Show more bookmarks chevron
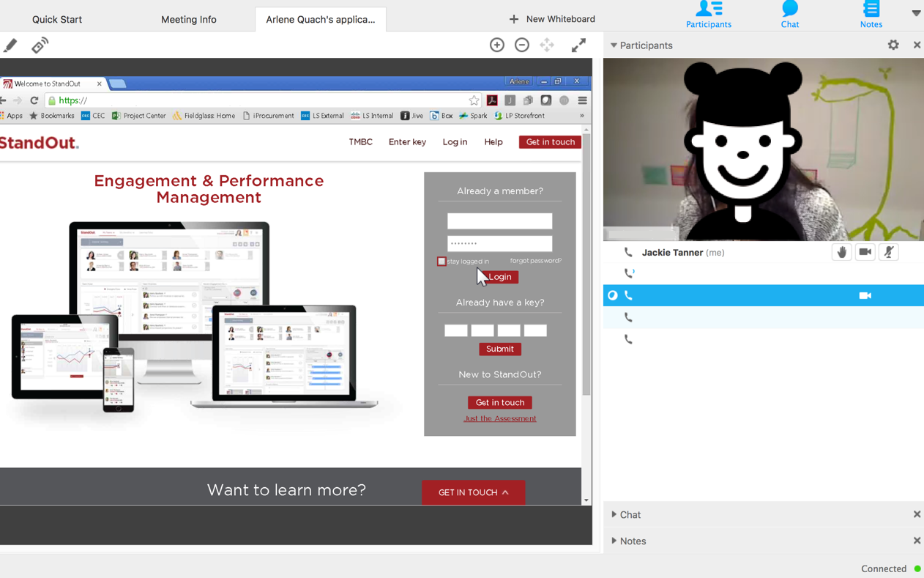The width and height of the screenshot is (924, 578). pyautogui.click(x=582, y=116)
